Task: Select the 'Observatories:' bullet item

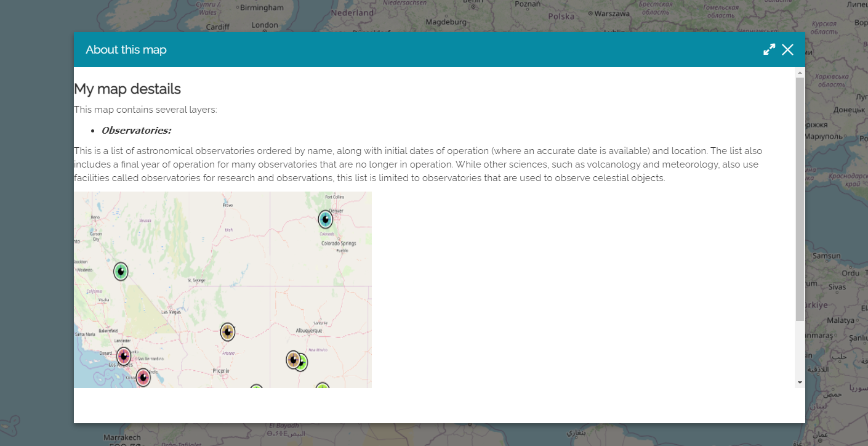Action: tap(136, 131)
